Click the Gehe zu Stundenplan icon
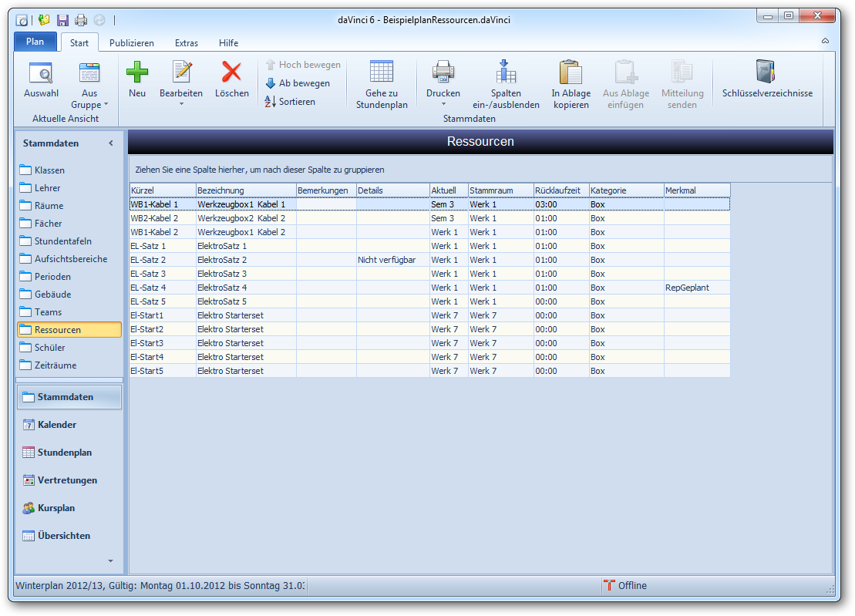855x616 pixels. coord(382,72)
